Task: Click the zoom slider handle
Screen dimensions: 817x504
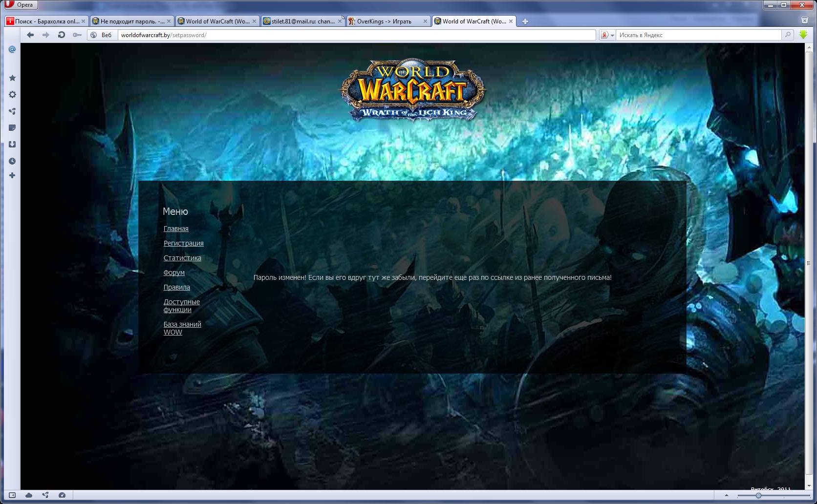Action: click(758, 496)
